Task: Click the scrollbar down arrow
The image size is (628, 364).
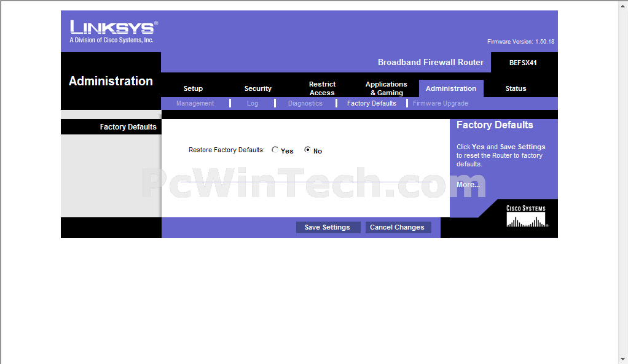Action: [x=623, y=359]
